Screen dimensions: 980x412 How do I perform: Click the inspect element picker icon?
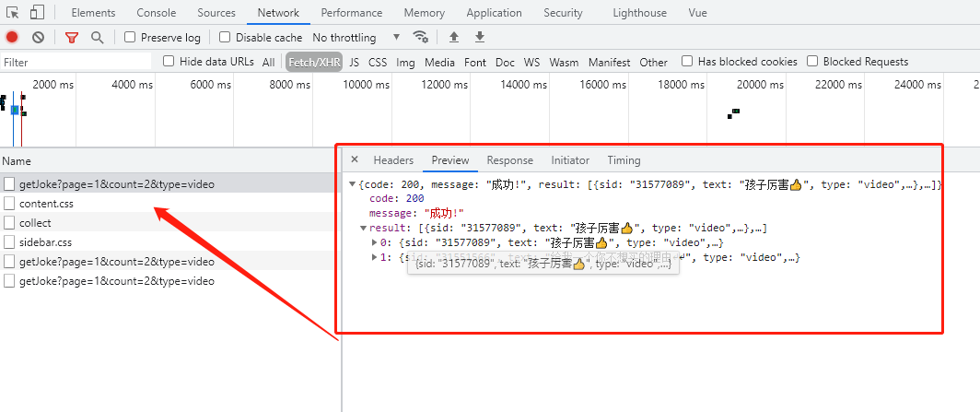[x=14, y=13]
